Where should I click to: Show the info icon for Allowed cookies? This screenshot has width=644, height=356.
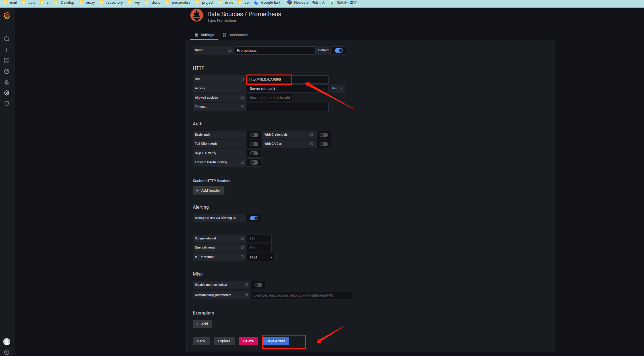pyautogui.click(x=242, y=98)
